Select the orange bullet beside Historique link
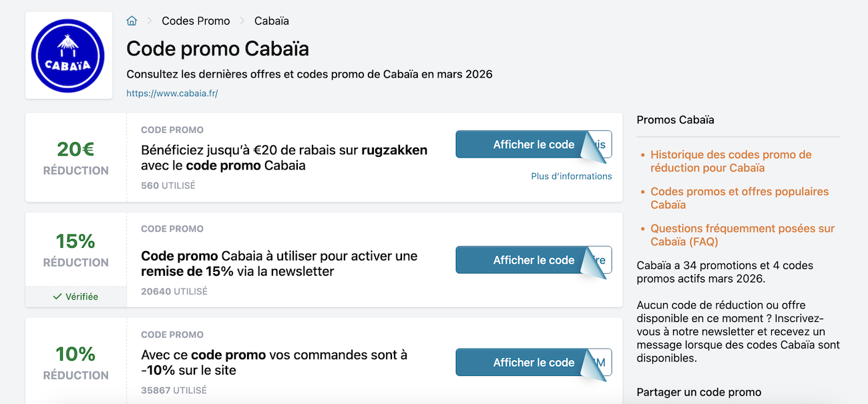Image resolution: width=868 pixels, height=404 pixels. click(x=642, y=154)
